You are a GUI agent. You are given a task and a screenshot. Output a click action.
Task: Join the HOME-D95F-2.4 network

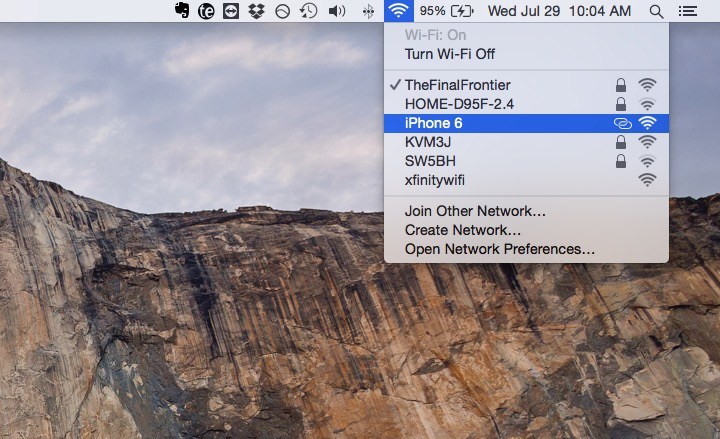pos(460,104)
